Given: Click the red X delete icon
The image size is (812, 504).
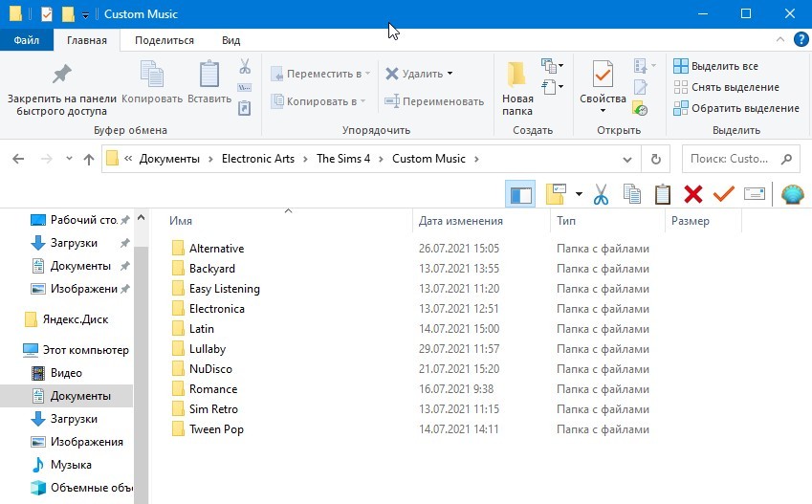Looking at the screenshot, I should (x=692, y=195).
